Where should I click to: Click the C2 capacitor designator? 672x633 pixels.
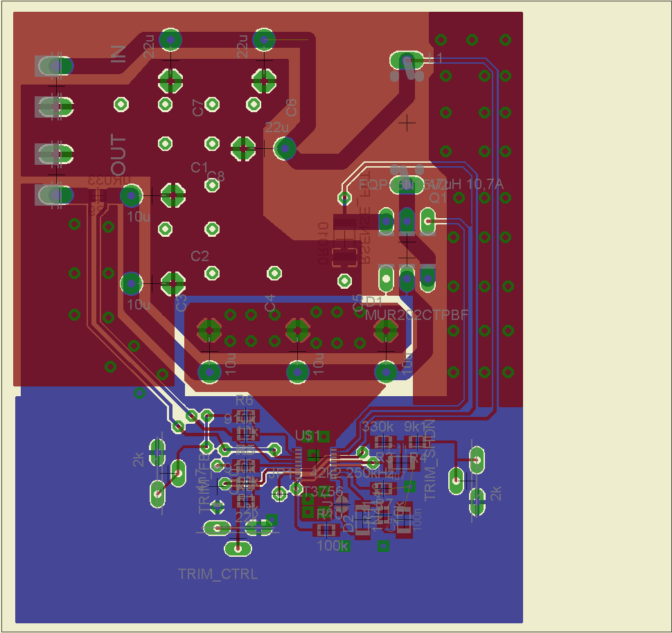[x=200, y=256]
